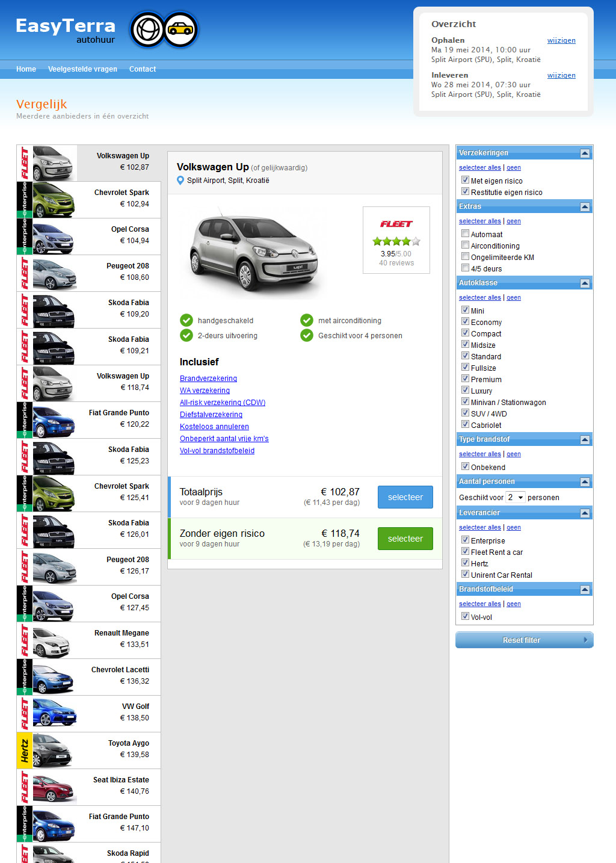This screenshot has height=863, width=616.
Task: Enable the Automaat checkbox
Action: (465, 234)
